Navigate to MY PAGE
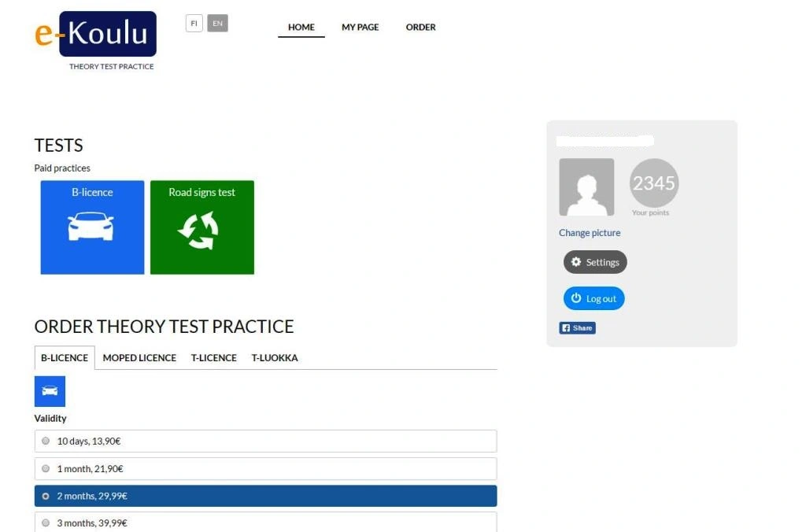 pos(360,27)
